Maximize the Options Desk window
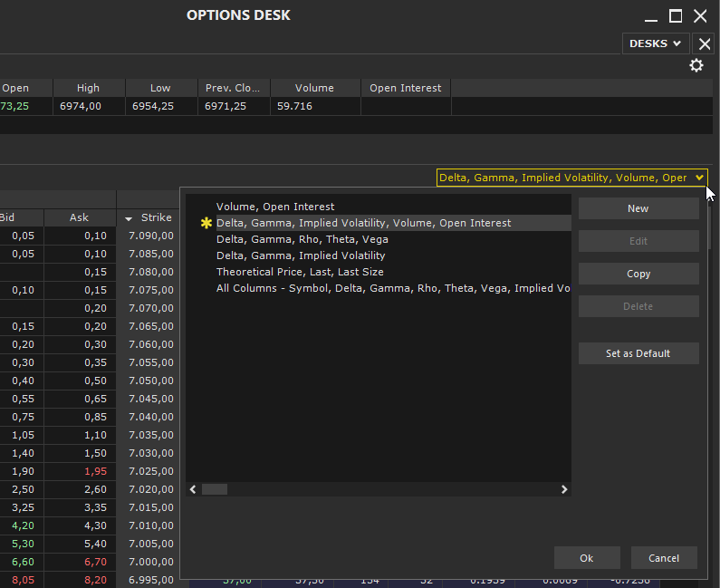720x588 pixels. (676, 15)
